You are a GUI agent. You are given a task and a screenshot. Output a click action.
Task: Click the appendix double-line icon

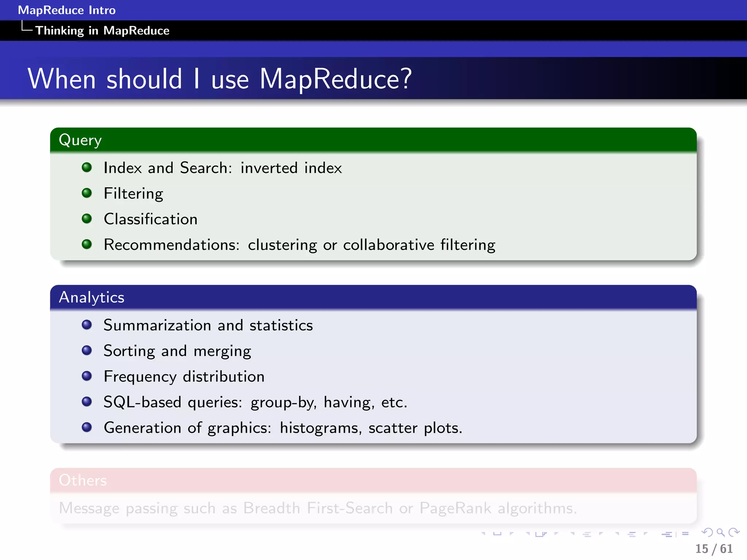click(x=685, y=533)
